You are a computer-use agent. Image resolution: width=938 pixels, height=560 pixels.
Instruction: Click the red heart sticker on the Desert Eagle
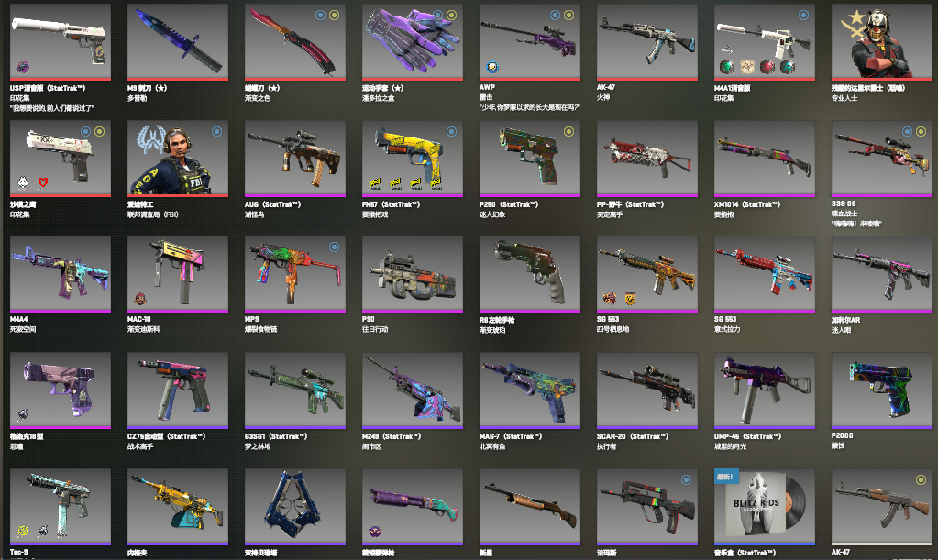pos(43,182)
